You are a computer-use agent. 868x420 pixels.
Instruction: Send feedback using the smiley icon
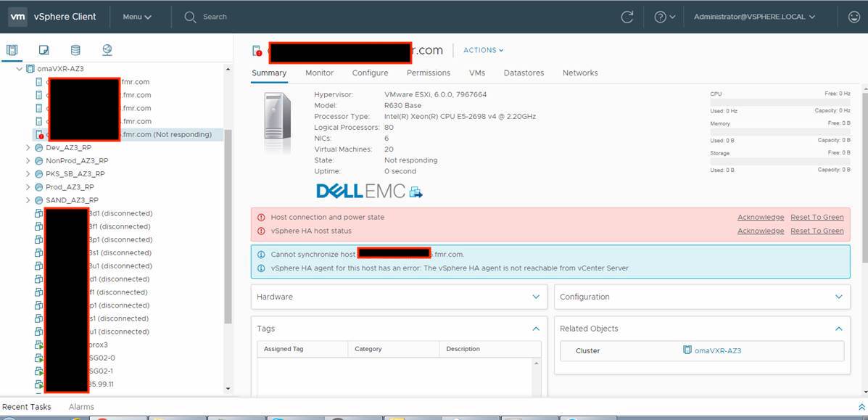[853, 16]
